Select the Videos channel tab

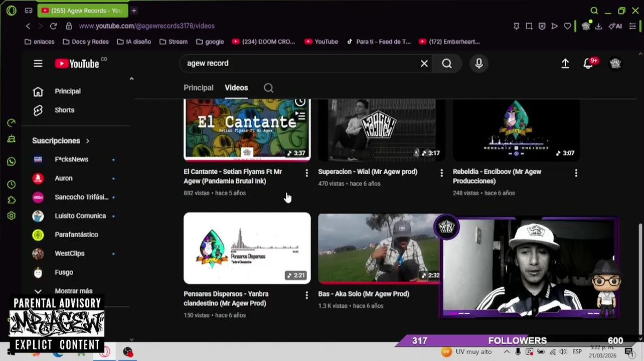pos(236,88)
